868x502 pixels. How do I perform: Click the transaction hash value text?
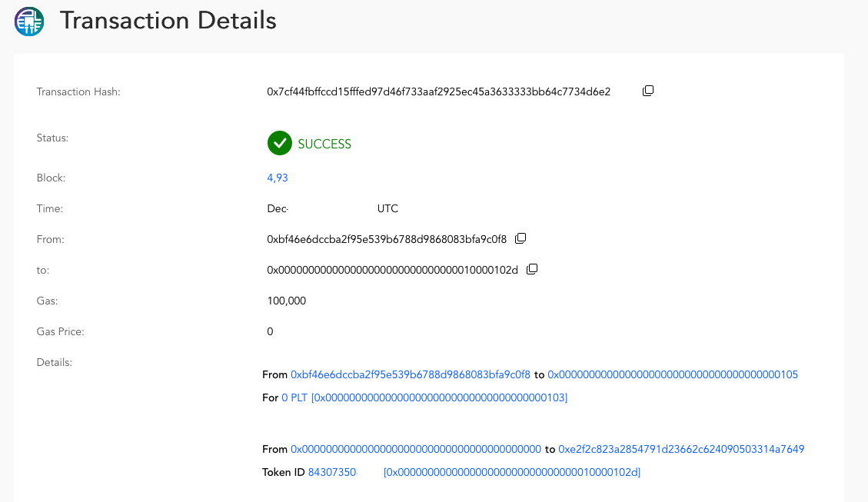(x=438, y=92)
